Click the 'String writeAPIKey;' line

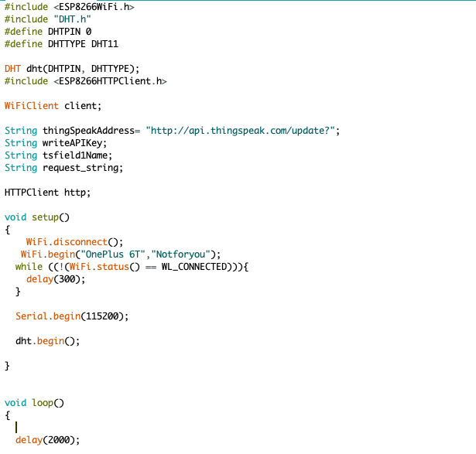(x=56, y=143)
